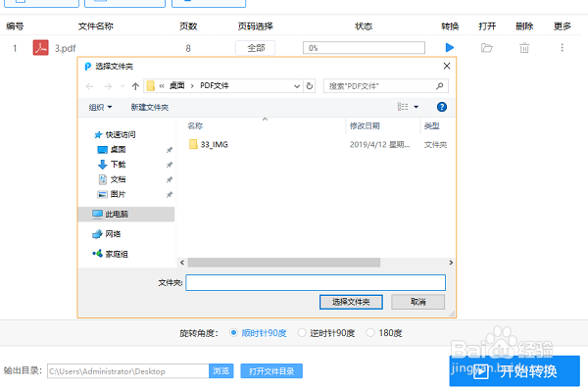Go forward in the folder dialog

click(108, 86)
